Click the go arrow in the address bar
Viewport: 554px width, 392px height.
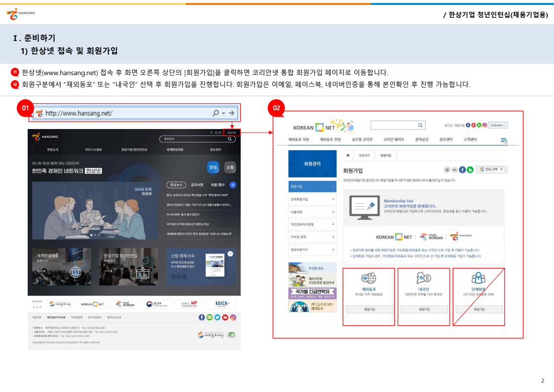click(x=231, y=113)
